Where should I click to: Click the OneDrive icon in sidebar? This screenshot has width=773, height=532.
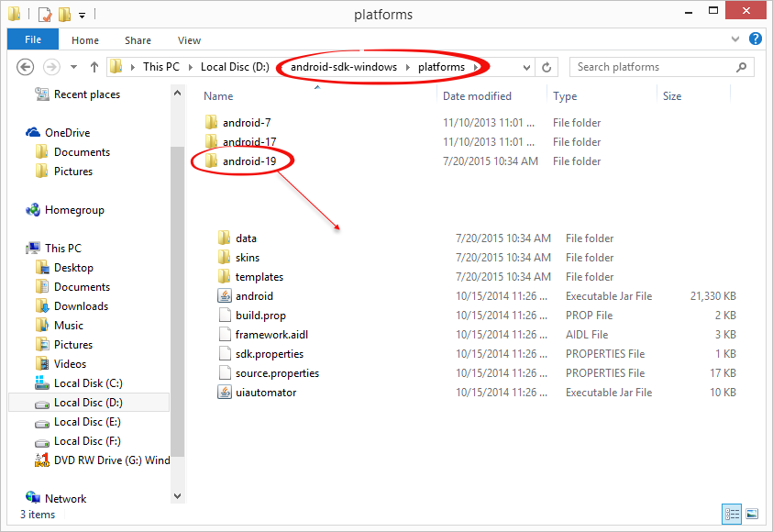tap(34, 133)
